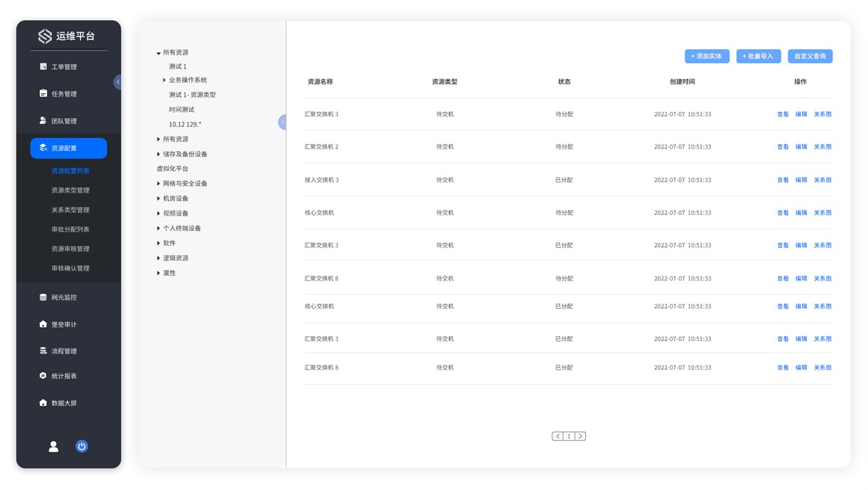The height and width of the screenshot is (490, 868).
Task: Click the 添加实体 button
Action: pyautogui.click(x=707, y=56)
